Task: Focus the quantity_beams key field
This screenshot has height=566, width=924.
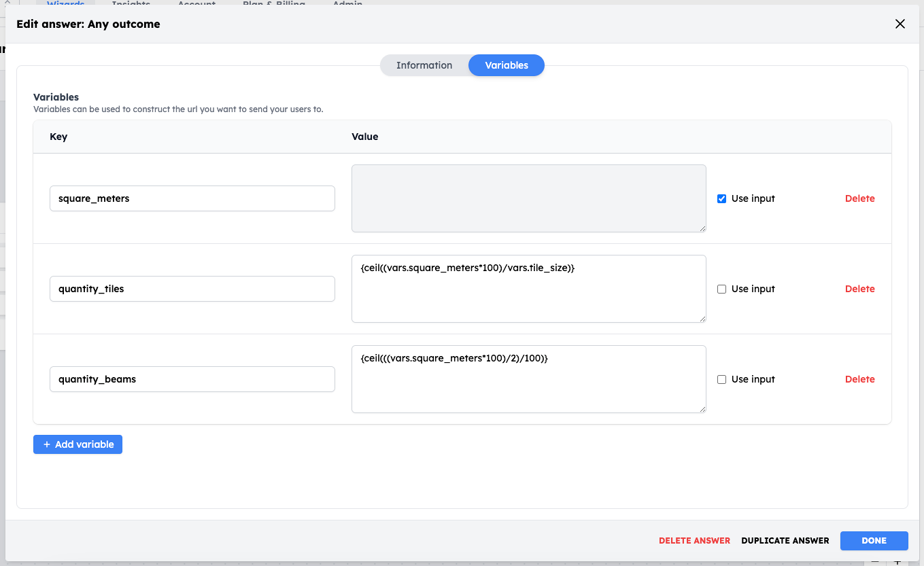Action: click(192, 379)
